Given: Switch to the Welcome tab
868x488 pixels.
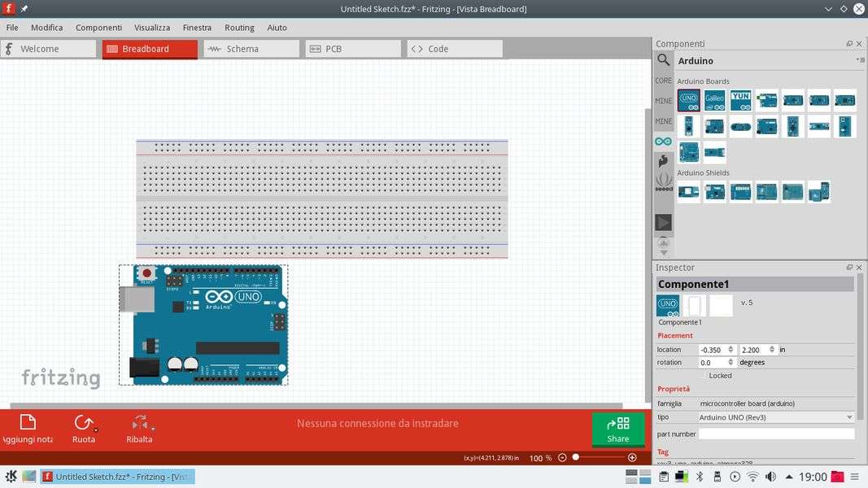Looking at the screenshot, I should coord(48,49).
